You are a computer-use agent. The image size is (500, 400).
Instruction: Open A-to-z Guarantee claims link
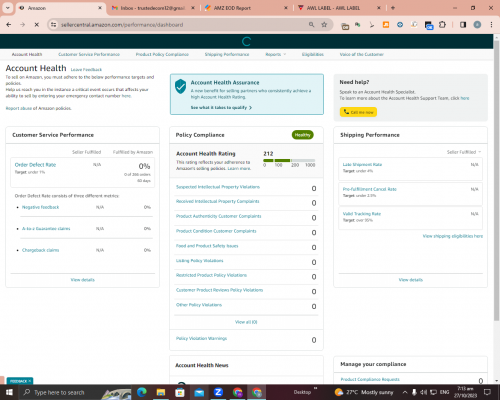(x=46, y=229)
